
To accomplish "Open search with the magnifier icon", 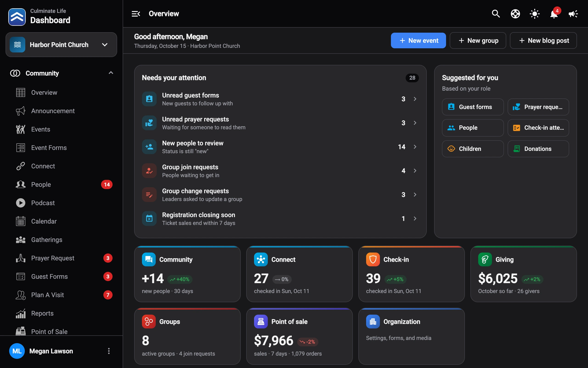I will (496, 14).
